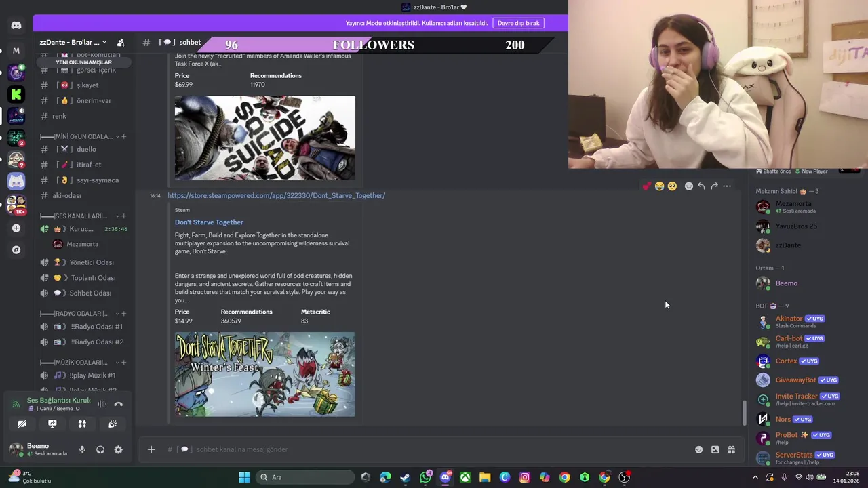Viewport: 868px width, 488px height.
Task: React with the heart emoji
Action: click(x=646, y=186)
